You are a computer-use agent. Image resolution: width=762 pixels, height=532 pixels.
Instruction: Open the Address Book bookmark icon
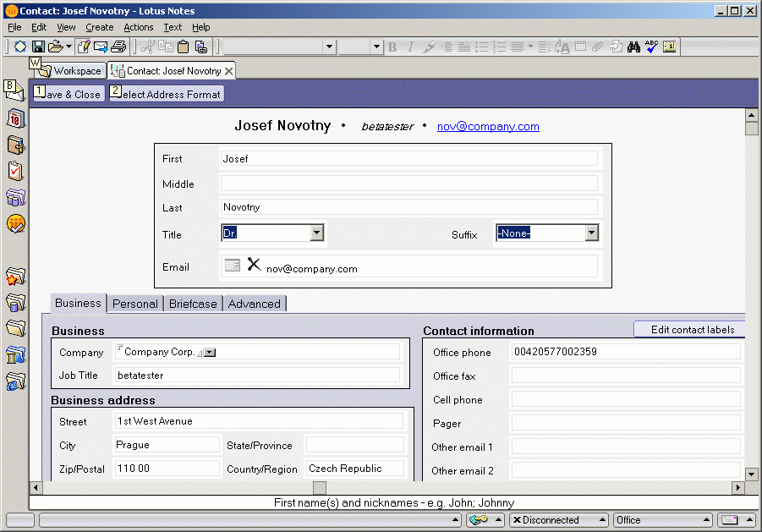pos(15,145)
